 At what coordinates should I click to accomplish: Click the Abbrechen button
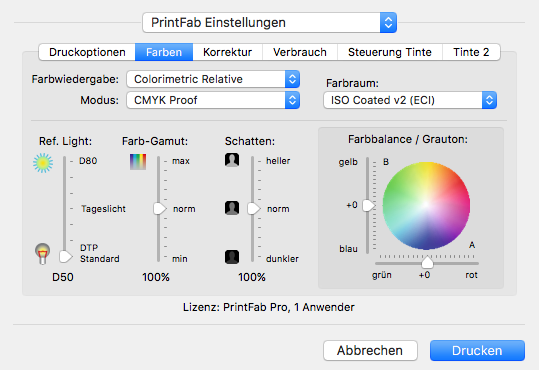click(370, 350)
